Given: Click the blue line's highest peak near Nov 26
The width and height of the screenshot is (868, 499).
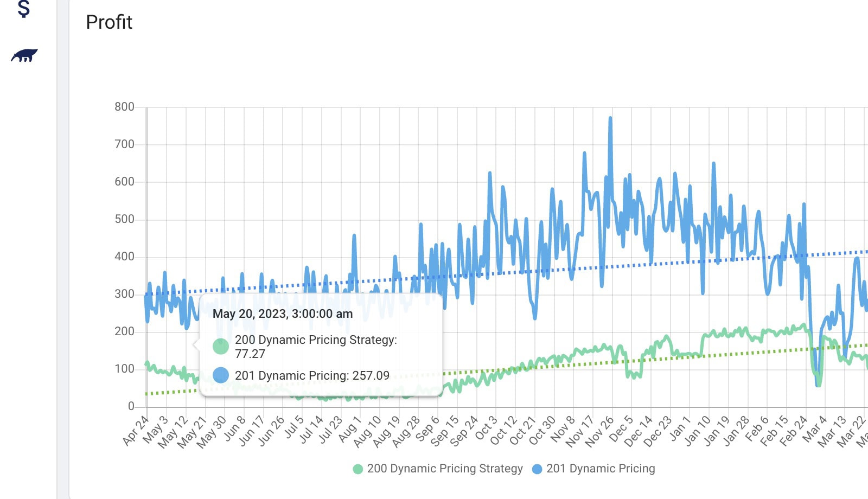Looking at the screenshot, I should point(610,118).
